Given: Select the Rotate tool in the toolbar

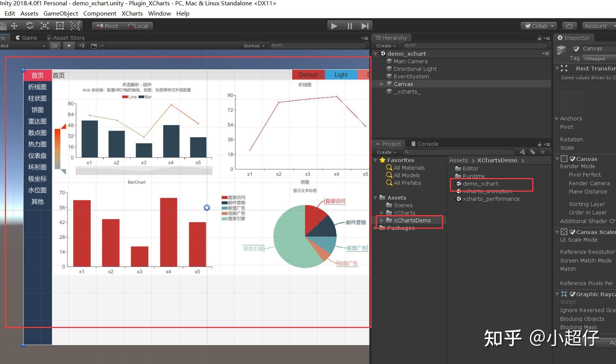Looking at the screenshot, I should pyautogui.click(x=30, y=26).
